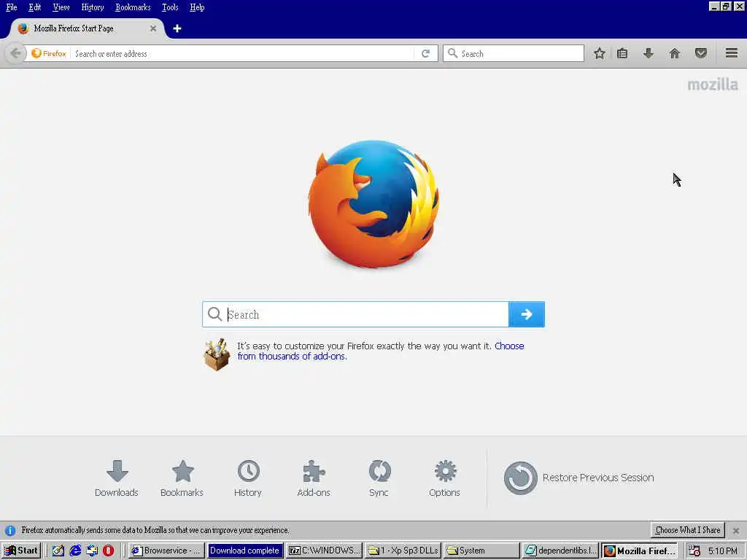Click the Pocket icon in toolbar
The width and height of the screenshot is (747, 560).
pyautogui.click(x=701, y=53)
